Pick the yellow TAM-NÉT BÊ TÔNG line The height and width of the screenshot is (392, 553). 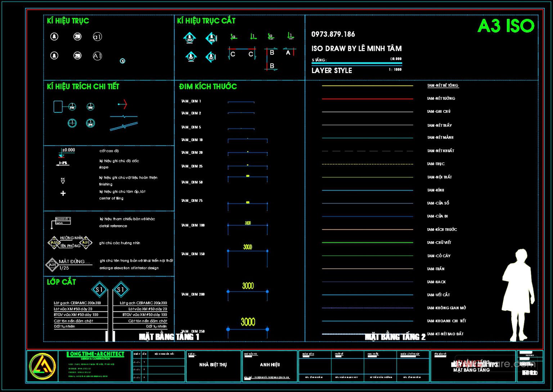[367, 86]
